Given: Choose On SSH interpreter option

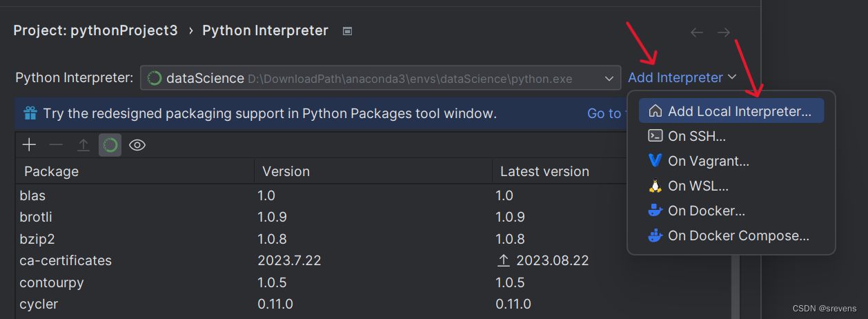Looking at the screenshot, I should coord(697,136).
